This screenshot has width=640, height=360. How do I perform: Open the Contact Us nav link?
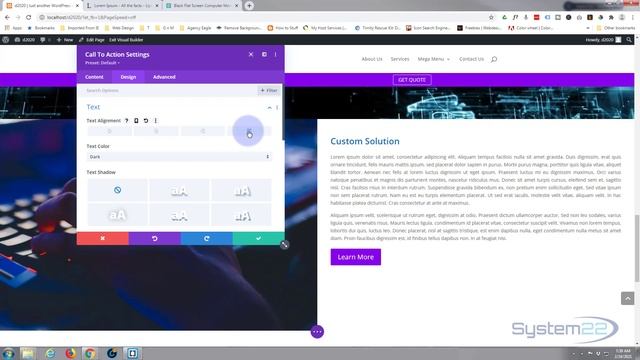pos(471,59)
